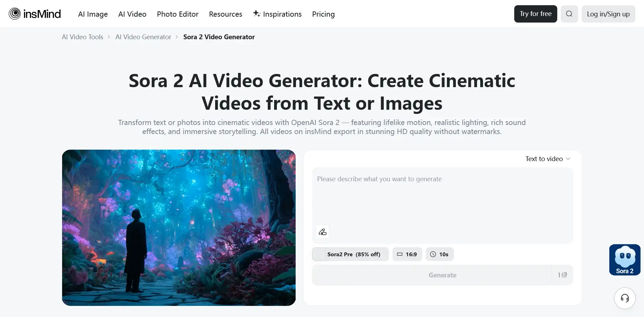Click the prompt eraser icon
This screenshot has height=317, width=644.
coord(322,232)
